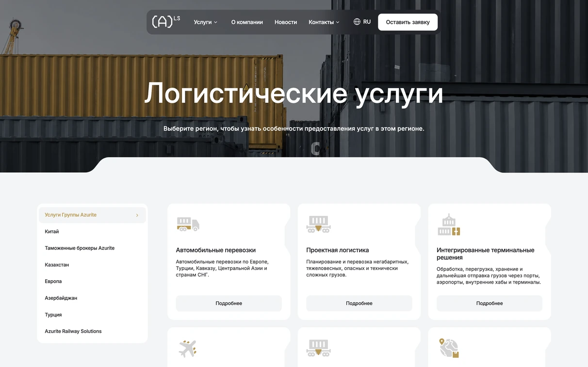Click the (A) LS logo
Image resolution: width=588 pixels, height=367 pixels.
tap(166, 21)
